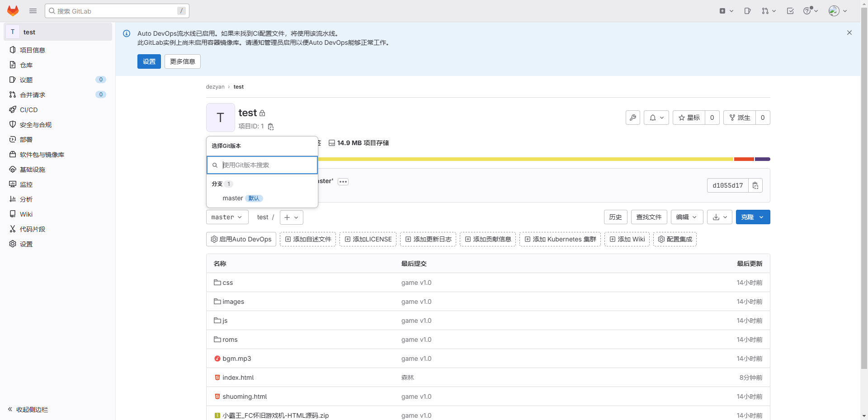The height and width of the screenshot is (420, 868).
Task: Open the create new plus dropdown
Action: (x=726, y=11)
